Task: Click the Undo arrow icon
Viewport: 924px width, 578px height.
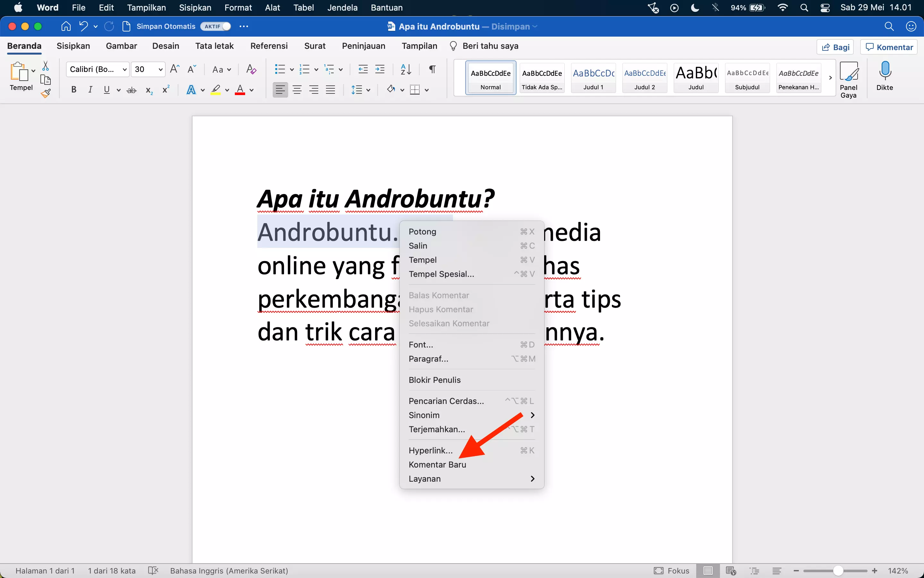Action: pos(83,26)
